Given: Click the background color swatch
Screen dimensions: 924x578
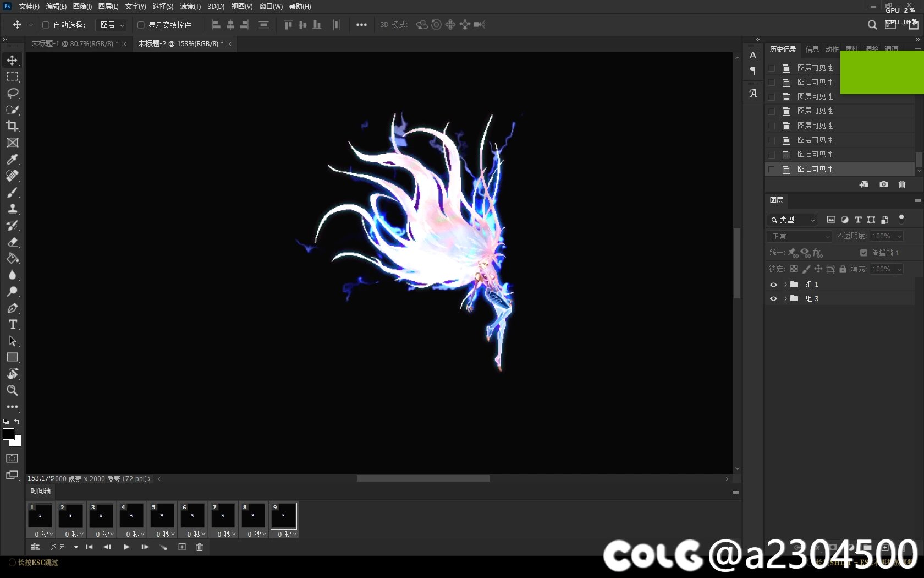Looking at the screenshot, I should (18, 442).
